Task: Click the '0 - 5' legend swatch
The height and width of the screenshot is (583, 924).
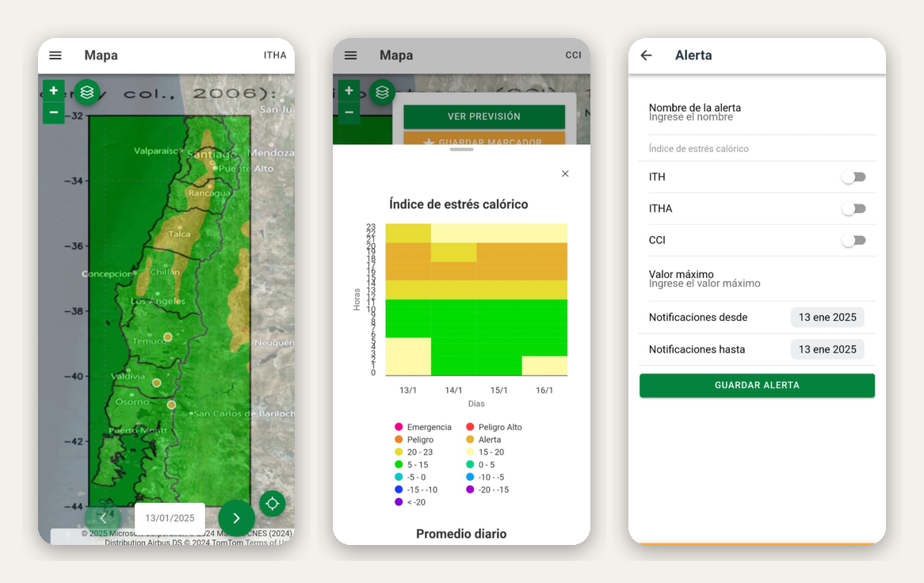Action: 470,465
